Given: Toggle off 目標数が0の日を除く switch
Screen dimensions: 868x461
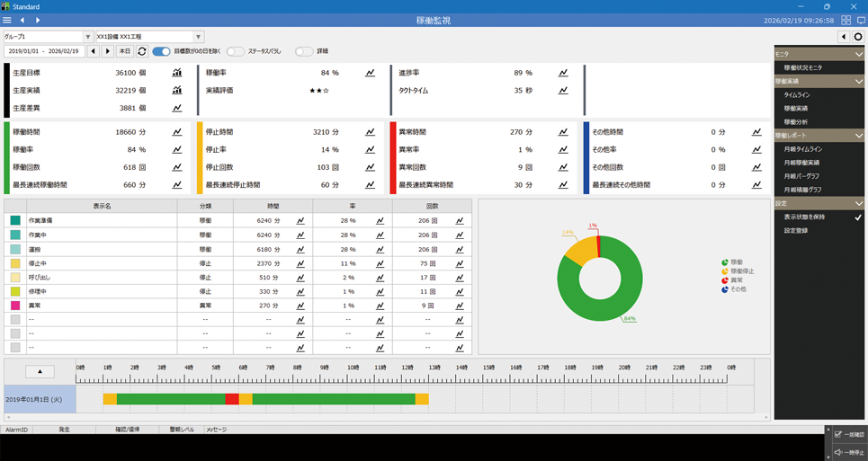Looking at the screenshot, I should pyautogui.click(x=161, y=51).
